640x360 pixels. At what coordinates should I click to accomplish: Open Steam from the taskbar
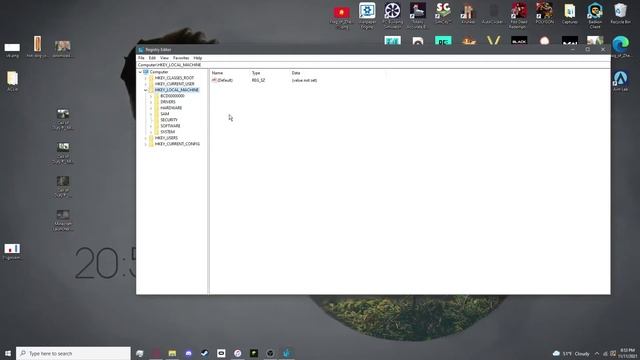pyautogui.click(x=205, y=353)
